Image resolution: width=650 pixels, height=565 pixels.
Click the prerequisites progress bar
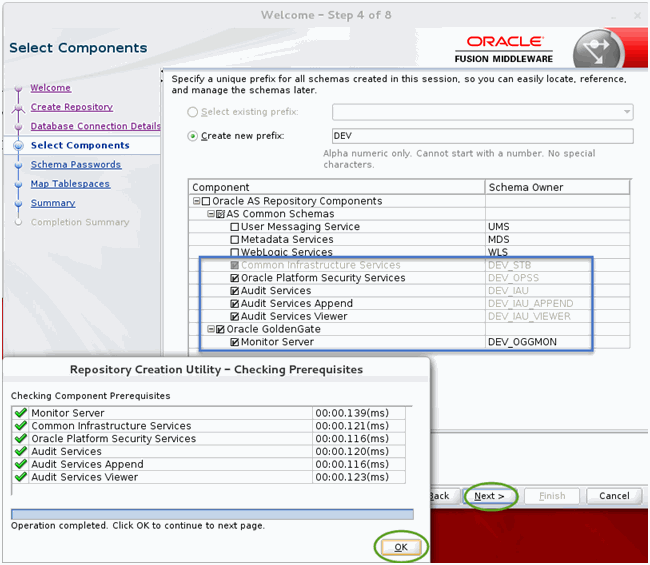click(212, 514)
